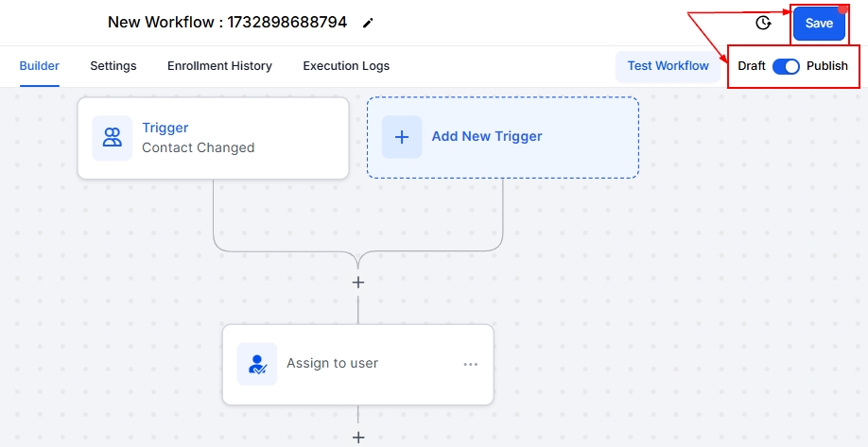
Task: Select the workflow name title text
Action: pyautogui.click(x=227, y=22)
